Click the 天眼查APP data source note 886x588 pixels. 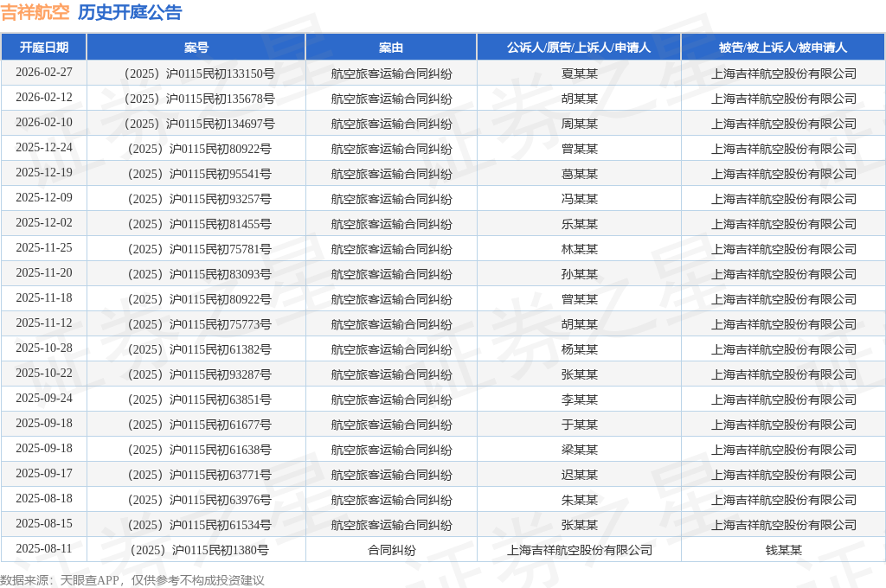click(132, 580)
